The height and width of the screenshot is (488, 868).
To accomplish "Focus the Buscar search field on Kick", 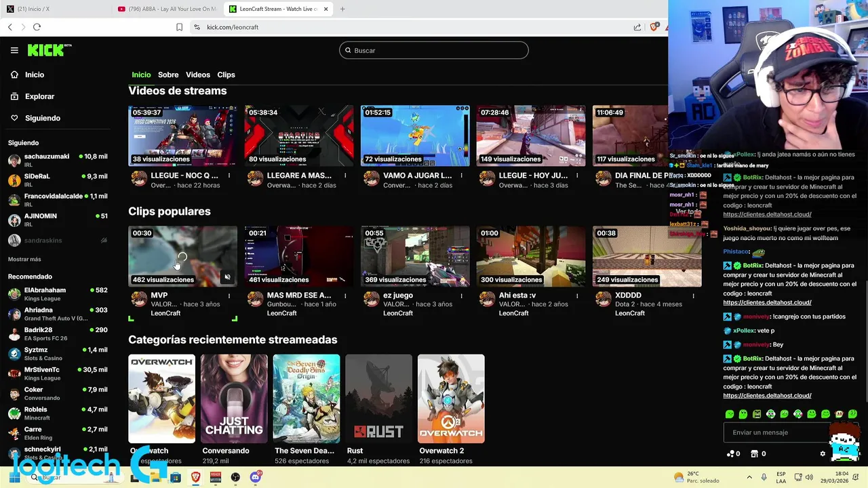I will click(434, 50).
